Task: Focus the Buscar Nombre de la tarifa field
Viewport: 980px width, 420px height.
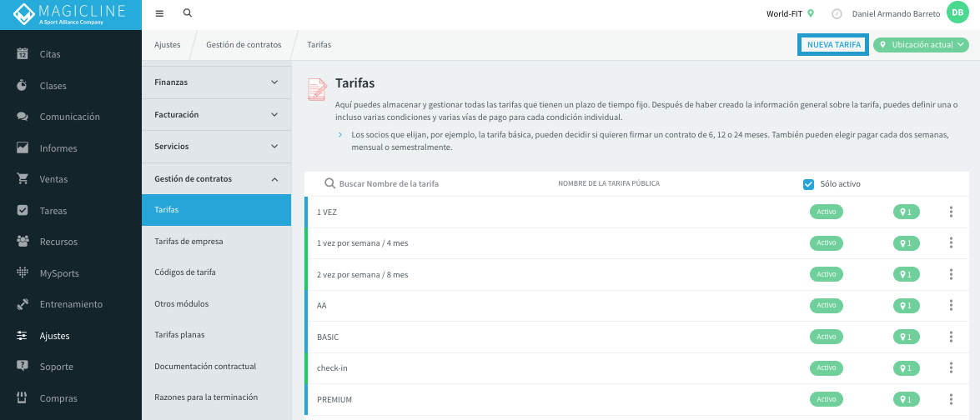Action: coord(389,184)
